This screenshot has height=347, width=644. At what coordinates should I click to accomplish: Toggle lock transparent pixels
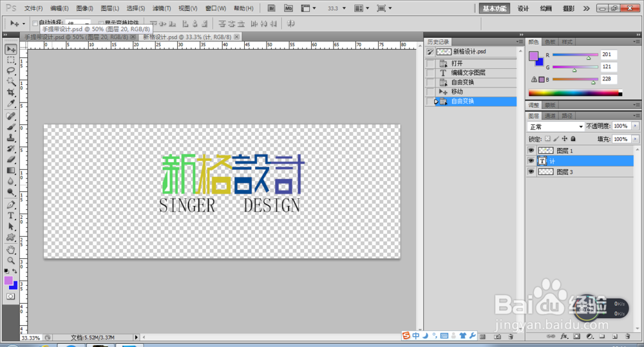(x=547, y=139)
